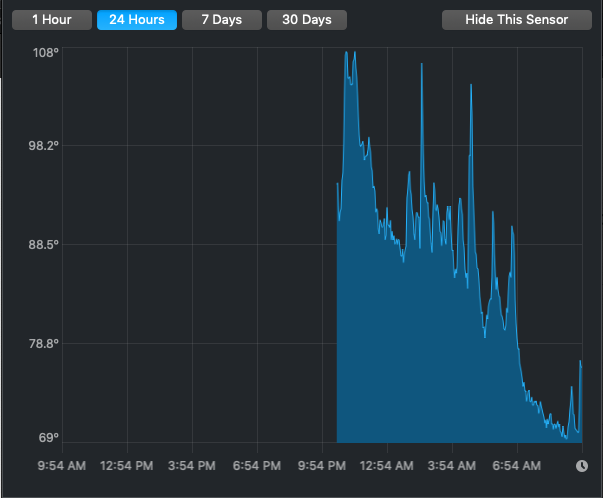This screenshot has height=498, width=603.
Task: Click the 69° axis label
Action: (48, 438)
